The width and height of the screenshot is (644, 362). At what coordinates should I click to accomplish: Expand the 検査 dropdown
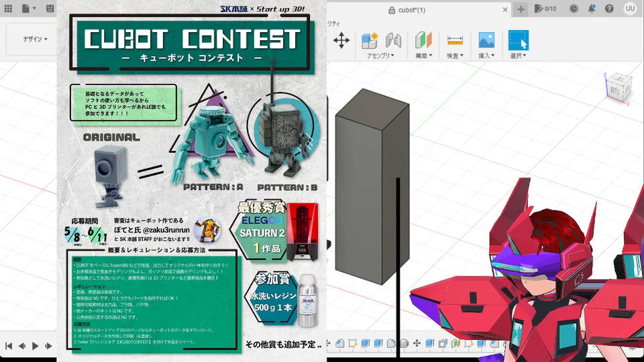click(x=455, y=56)
